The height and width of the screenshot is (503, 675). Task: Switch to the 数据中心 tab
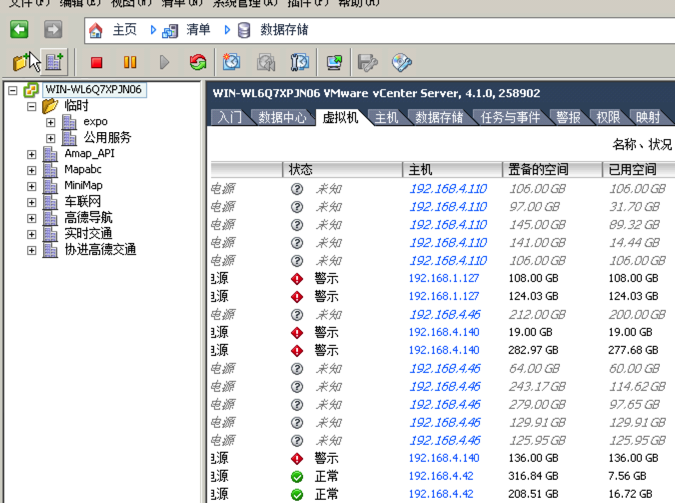282,117
